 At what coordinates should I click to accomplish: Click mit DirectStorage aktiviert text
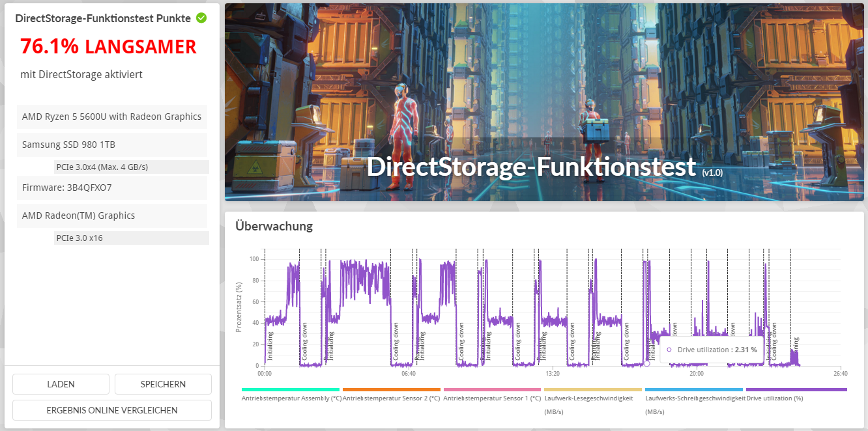pyautogui.click(x=81, y=74)
